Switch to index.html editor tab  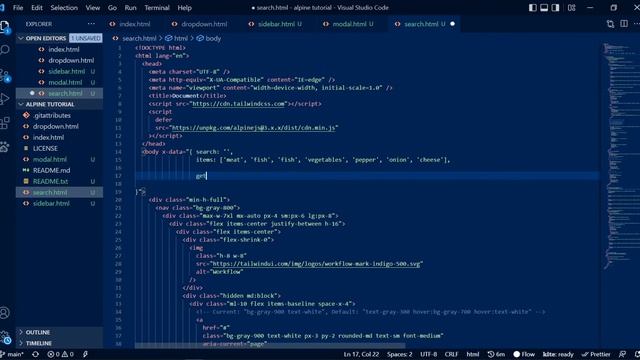[135, 24]
